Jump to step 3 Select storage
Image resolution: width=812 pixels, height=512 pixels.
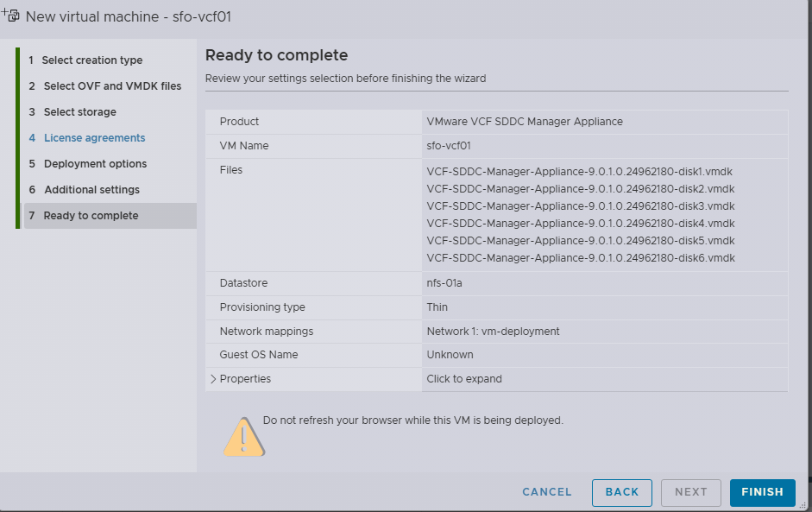[79, 112]
